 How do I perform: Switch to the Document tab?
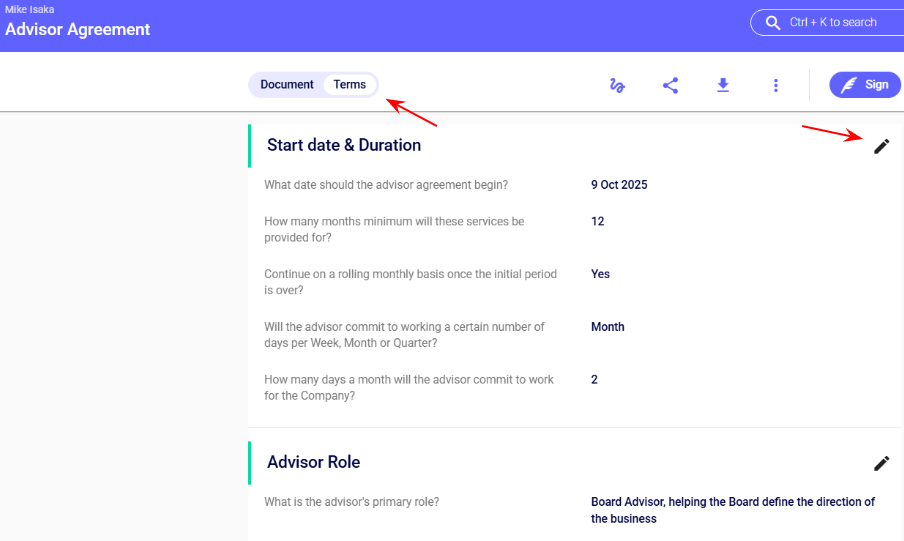(x=287, y=85)
